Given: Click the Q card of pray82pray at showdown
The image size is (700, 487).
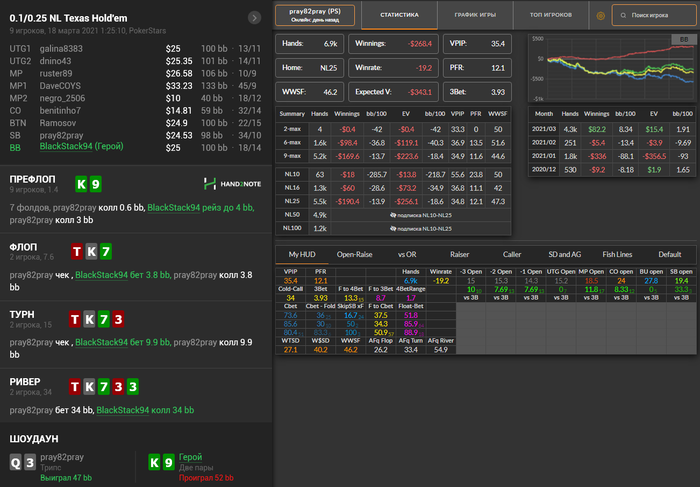Looking at the screenshot, I should click(16, 462).
